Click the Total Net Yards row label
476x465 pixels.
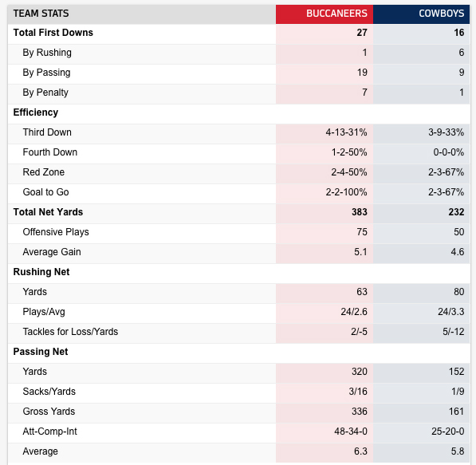48,212
